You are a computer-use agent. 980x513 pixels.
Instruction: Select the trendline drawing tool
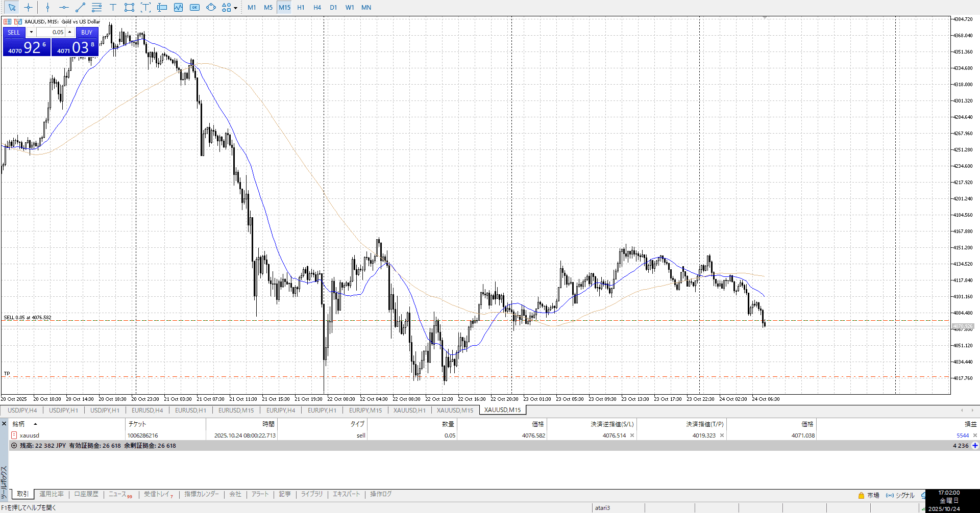[x=80, y=7]
